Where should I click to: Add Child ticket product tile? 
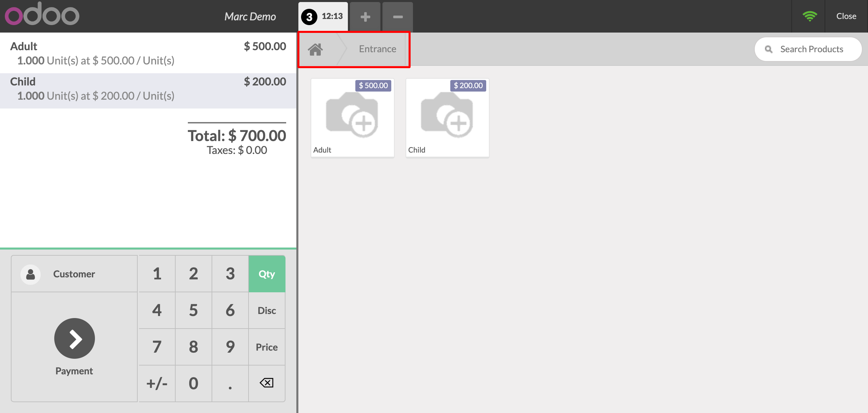(x=447, y=118)
